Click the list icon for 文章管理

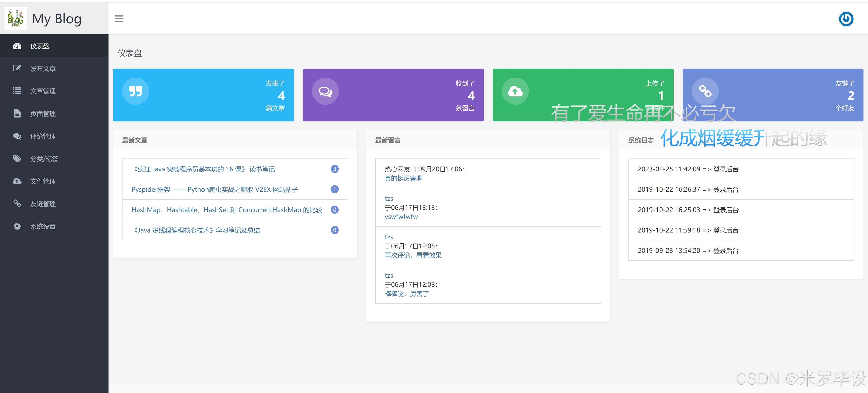[17, 91]
